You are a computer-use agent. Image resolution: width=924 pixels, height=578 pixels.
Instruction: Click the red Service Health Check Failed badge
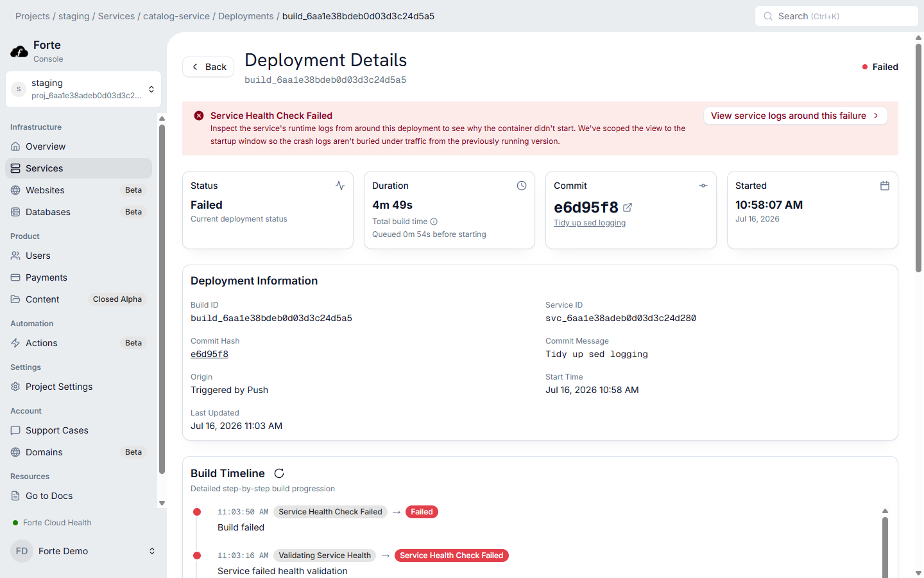point(452,556)
